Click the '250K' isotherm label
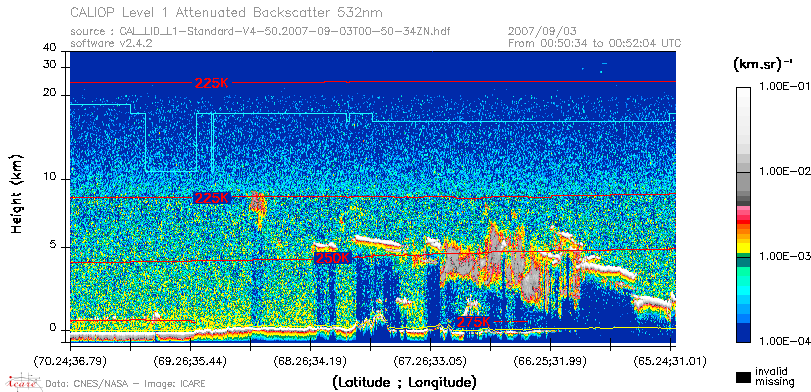This screenshot has height=392, width=811. click(333, 258)
